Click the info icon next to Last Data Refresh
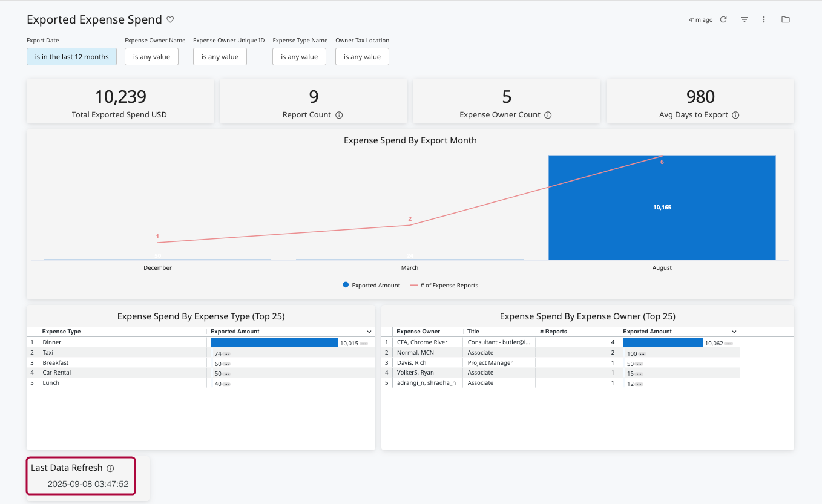Image resolution: width=822 pixels, height=504 pixels. click(110, 467)
